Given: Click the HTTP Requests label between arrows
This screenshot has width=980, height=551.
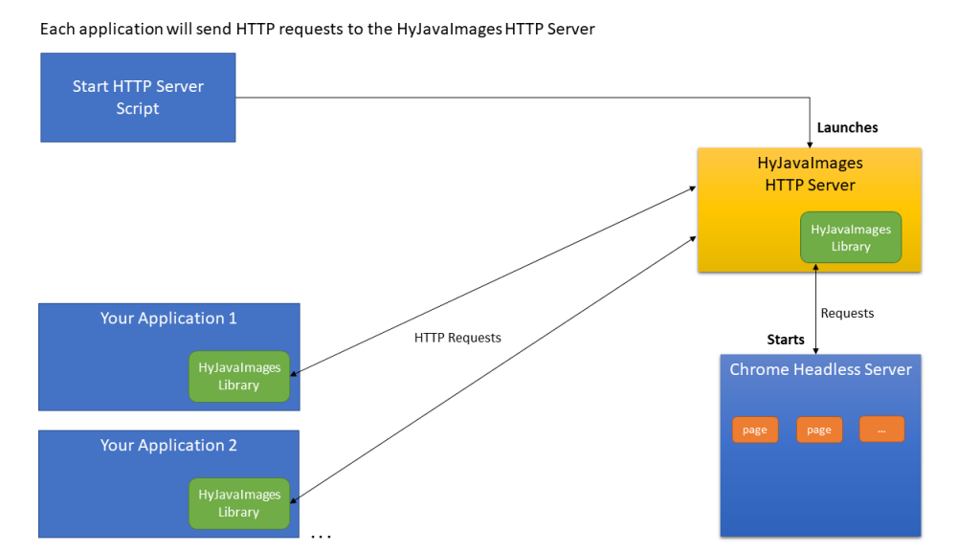Looking at the screenshot, I should [x=457, y=338].
